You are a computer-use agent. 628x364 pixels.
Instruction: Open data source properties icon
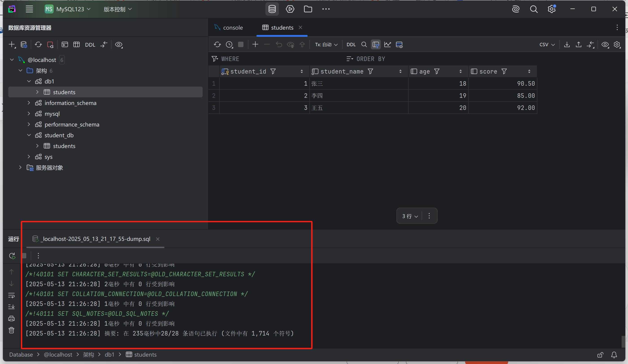(24, 45)
